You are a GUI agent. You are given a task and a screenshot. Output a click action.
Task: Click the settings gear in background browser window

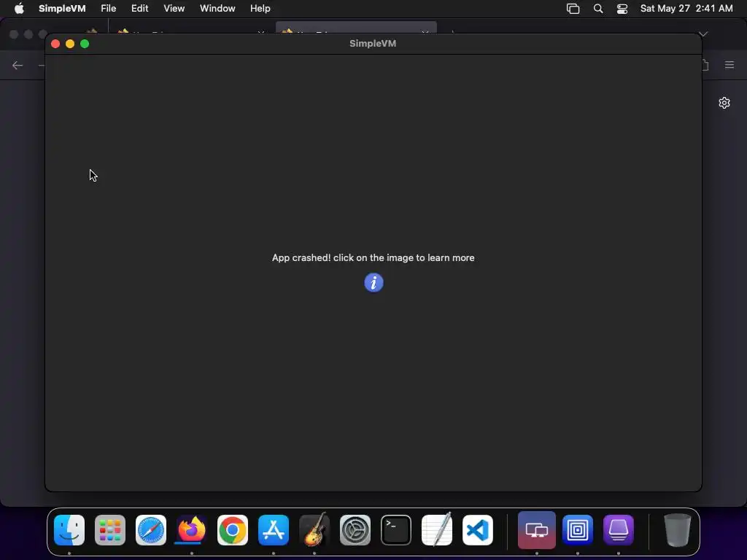click(x=724, y=103)
